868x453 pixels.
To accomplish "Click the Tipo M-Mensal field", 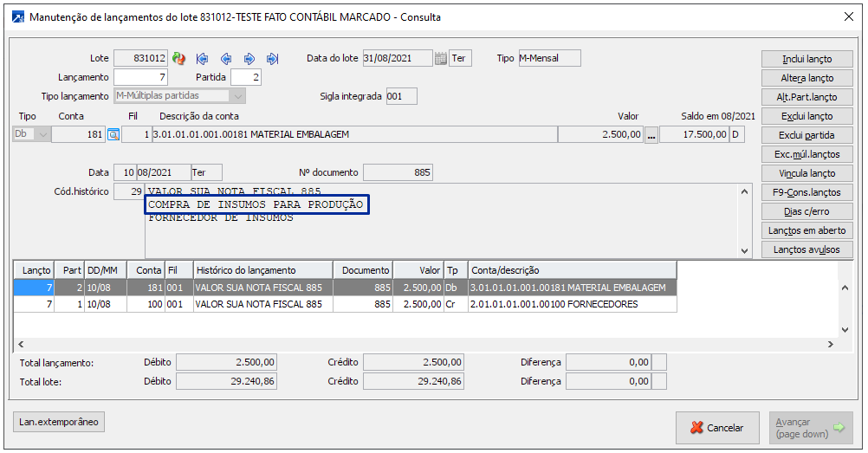I will (x=550, y=58).
